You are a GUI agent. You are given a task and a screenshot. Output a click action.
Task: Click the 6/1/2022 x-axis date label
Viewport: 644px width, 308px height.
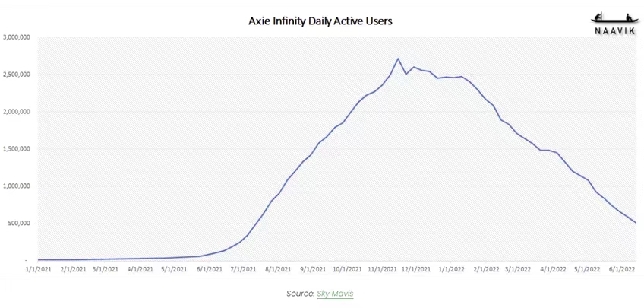(620, 268)
